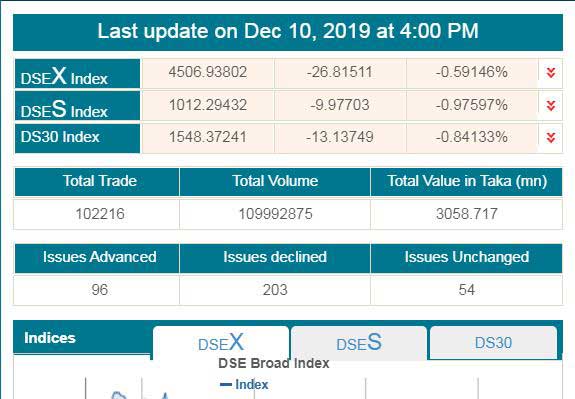
Task: Switch to the DSES chart tab
Action: pos(359,343)
